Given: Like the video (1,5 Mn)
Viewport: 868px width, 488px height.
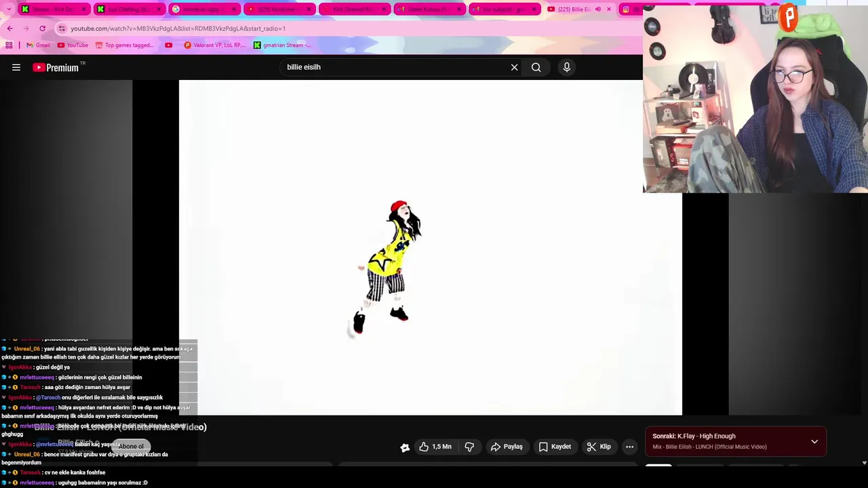Looking at the screenshot, I should pos(435,447).
